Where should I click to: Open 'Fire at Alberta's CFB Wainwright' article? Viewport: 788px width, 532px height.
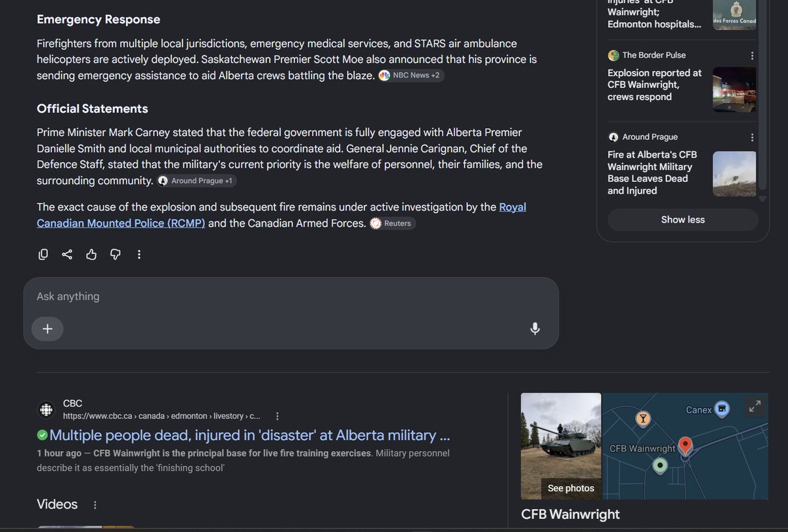click(x=652, y=173)
